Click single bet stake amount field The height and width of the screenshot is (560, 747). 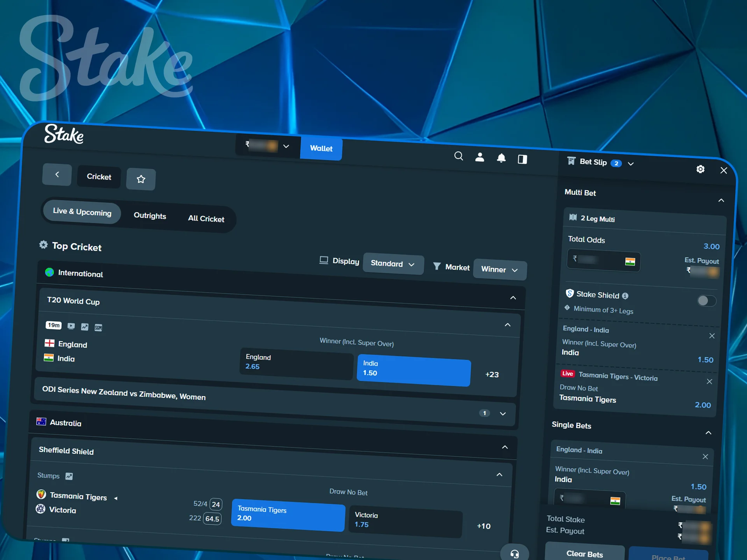[x=589, y=499]
